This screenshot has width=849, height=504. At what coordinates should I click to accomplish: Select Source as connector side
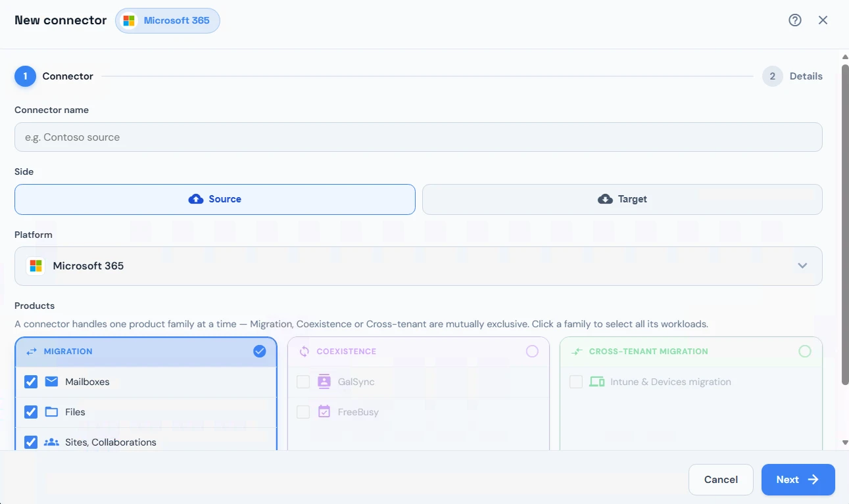point(215,199)
